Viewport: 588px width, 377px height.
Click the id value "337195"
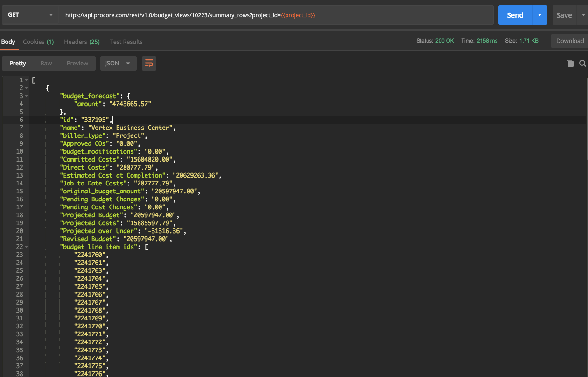(95, 120)
